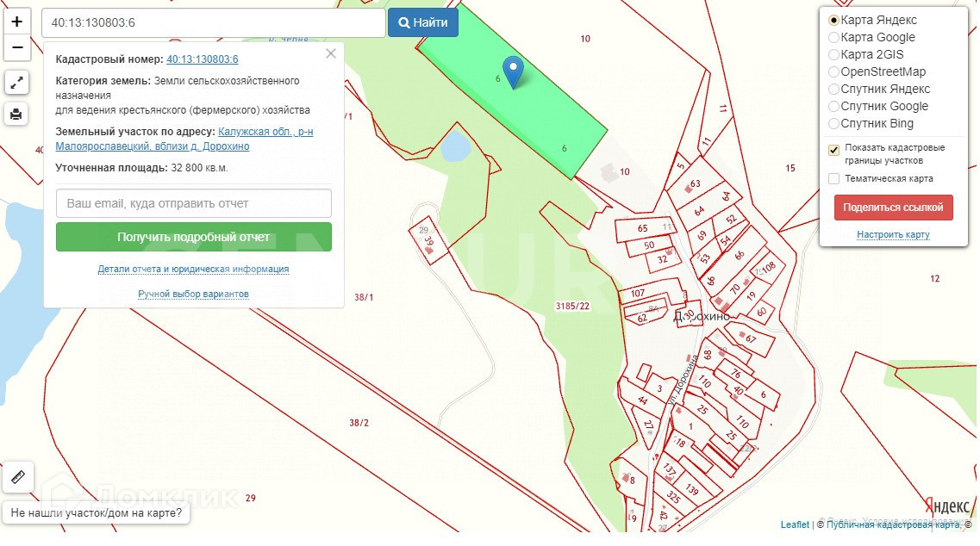Select Спутник Яндекс map layer
The height and width of the screenshot is (546, 980).
click(833, 90)
